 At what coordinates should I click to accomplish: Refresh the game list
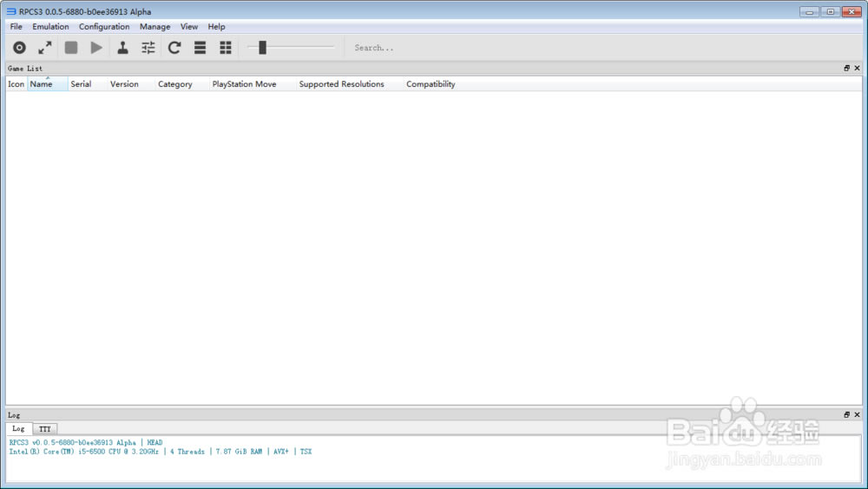174,48
